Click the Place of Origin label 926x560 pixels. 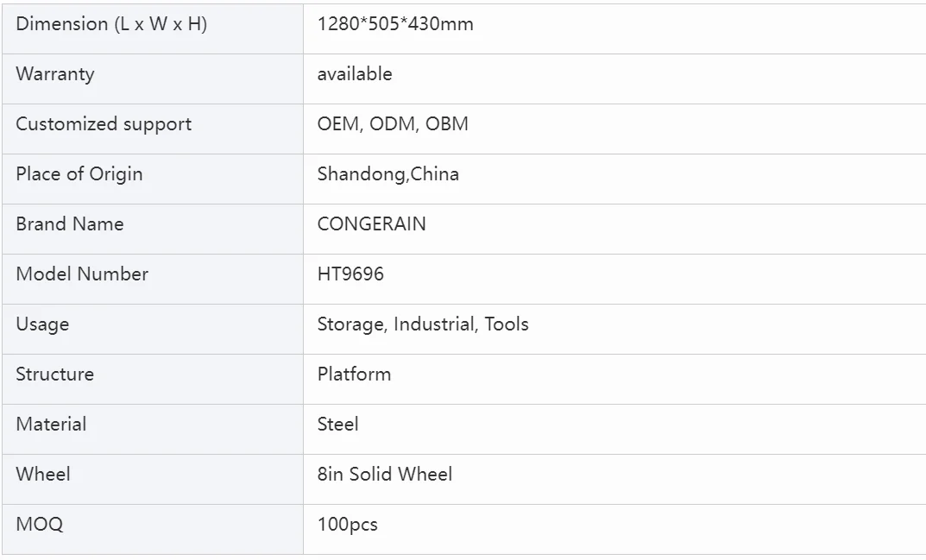79,174
